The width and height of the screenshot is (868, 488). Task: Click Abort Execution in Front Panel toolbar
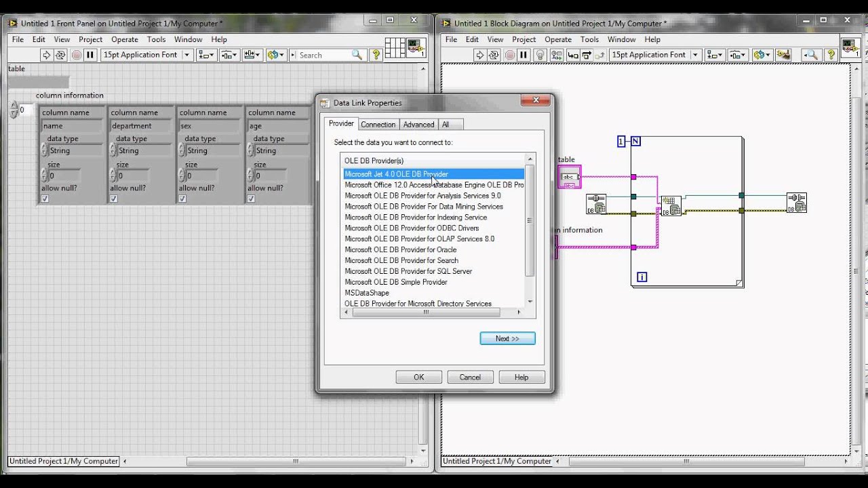click(77, 55)
